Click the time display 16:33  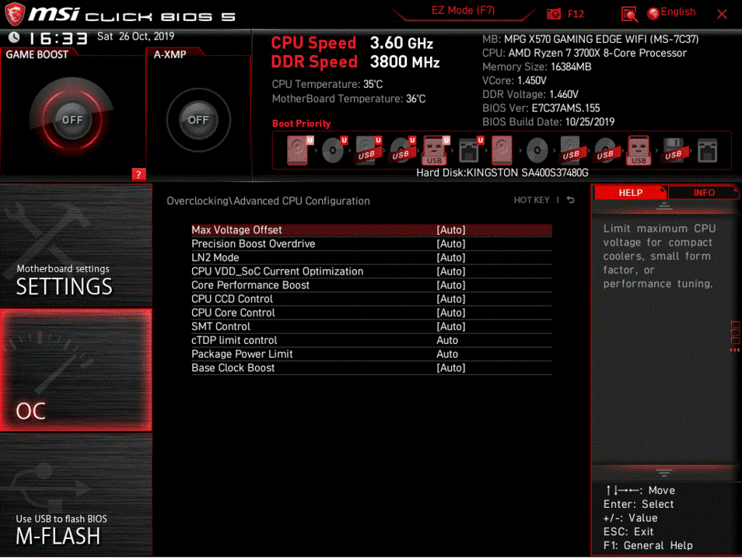58,38
